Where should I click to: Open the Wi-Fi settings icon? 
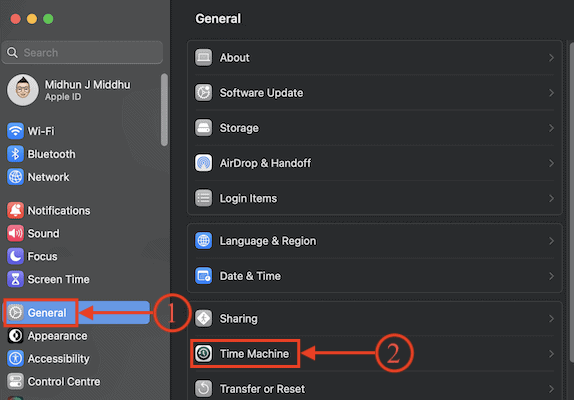tap(15, 131)
